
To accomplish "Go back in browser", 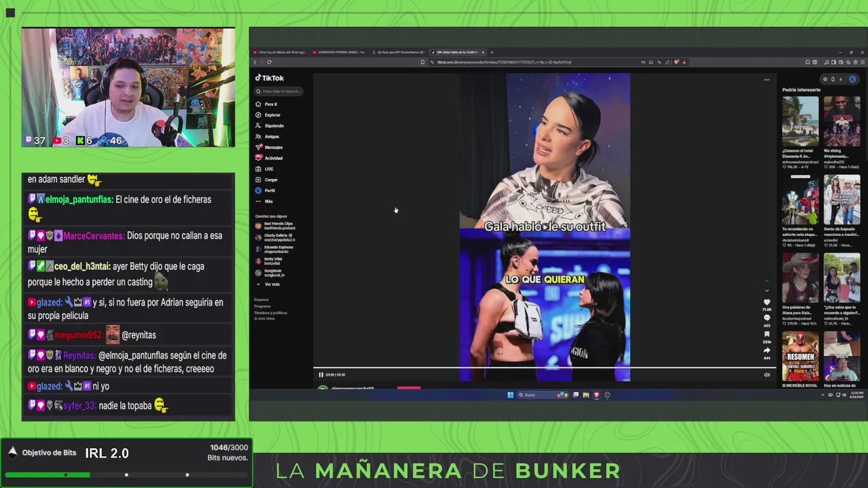I will pyautogui.click(x=255, y=62).
